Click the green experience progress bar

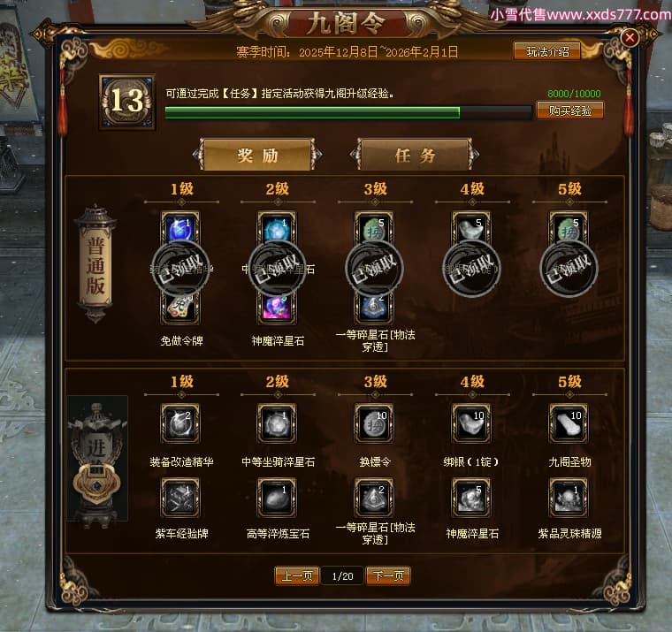(348, 112)
